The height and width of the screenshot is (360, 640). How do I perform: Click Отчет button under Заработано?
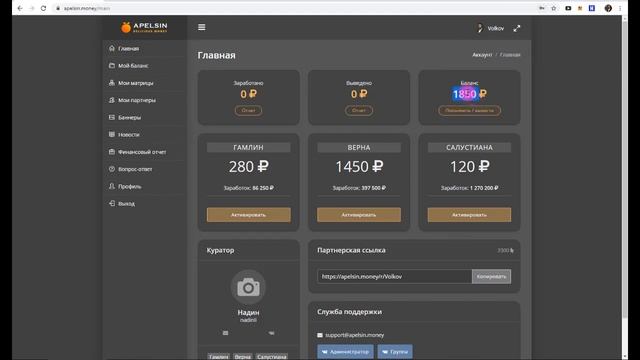click(x=248, y=110)
